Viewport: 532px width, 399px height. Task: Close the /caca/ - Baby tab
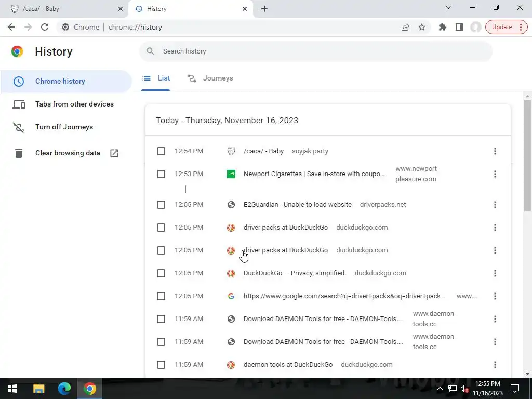[x=121, y=9]
